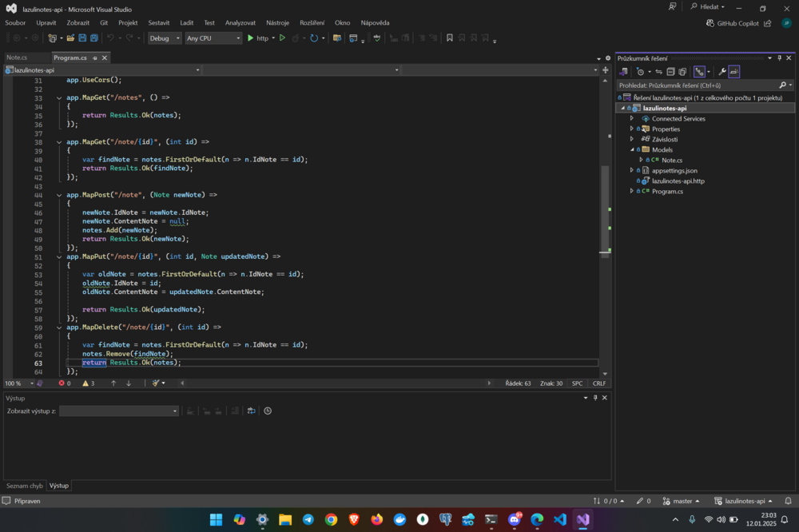The height and width of the screenshot is (532, 799).
Task: Collapse the app.MapPost code block at line 44
Action: point(59,195)
